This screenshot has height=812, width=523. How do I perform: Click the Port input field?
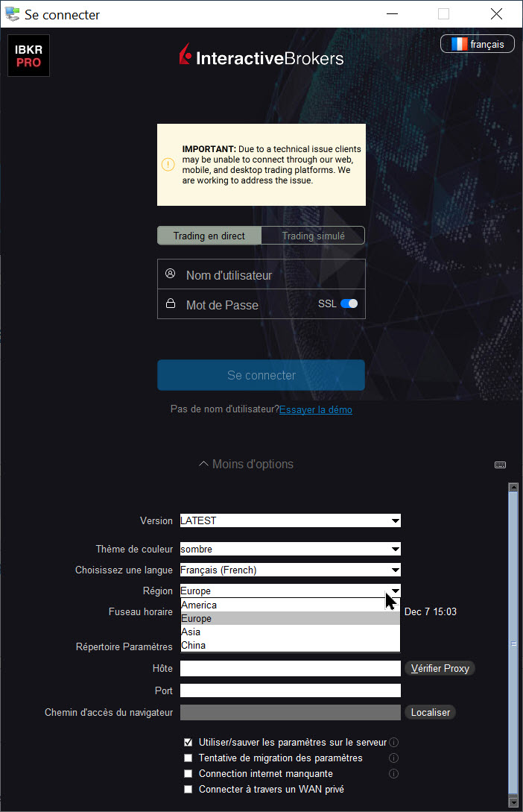(x=291, y=690)
